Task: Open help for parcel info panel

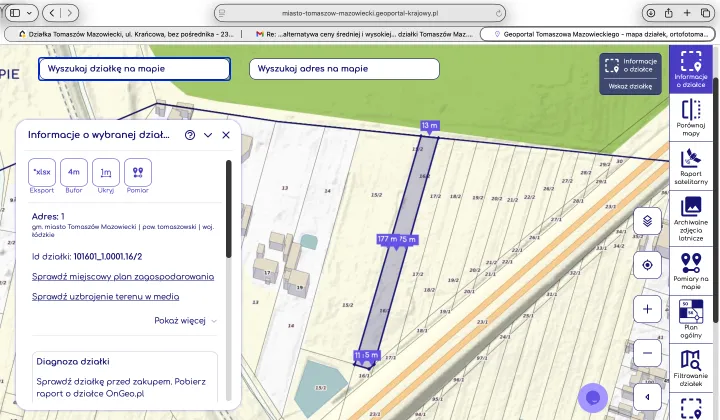Action: [x=190, y=135]
